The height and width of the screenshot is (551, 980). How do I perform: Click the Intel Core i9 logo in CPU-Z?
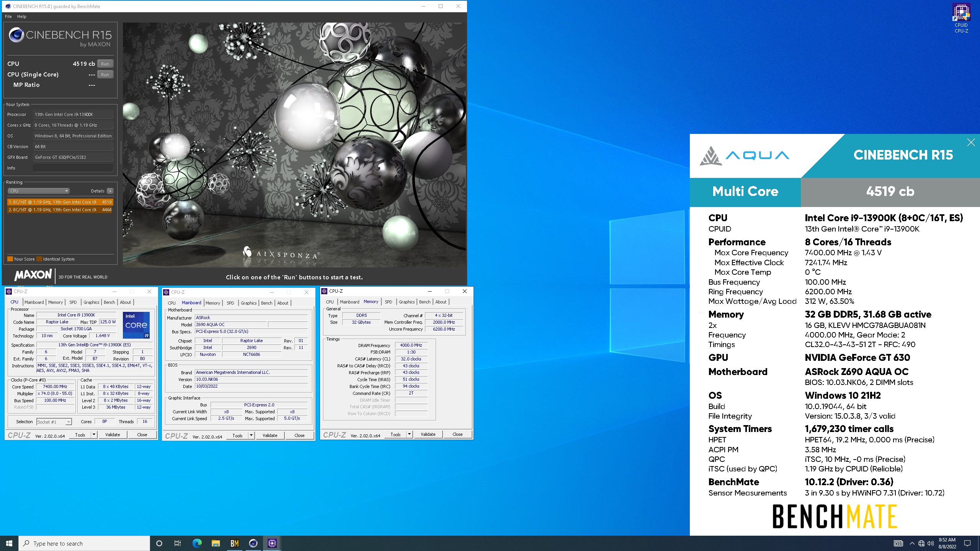136,325
